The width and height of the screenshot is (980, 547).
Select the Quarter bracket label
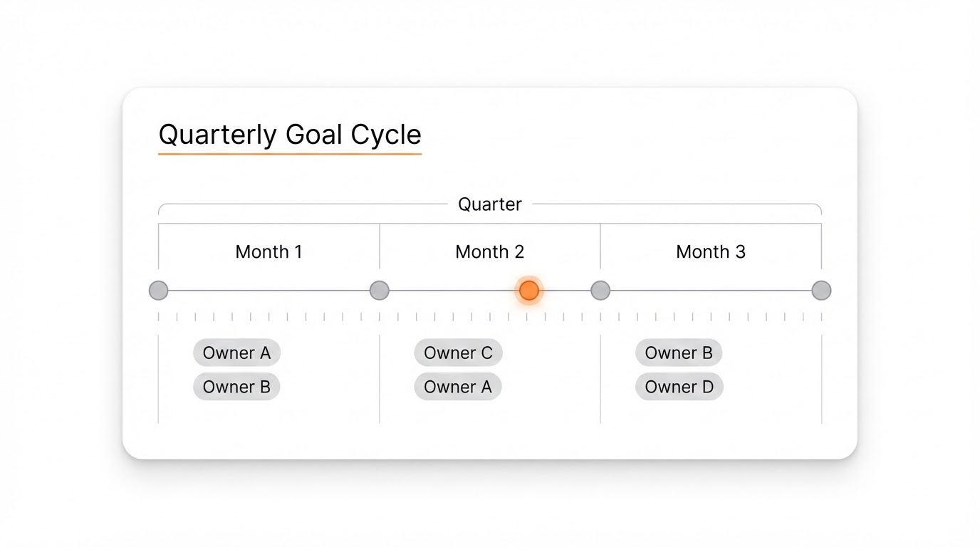point(489,204)
